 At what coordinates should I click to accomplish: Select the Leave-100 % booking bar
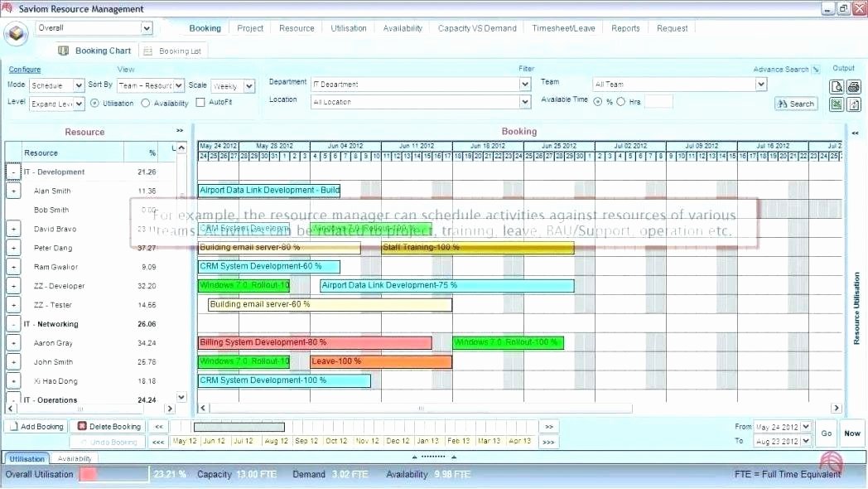pos(381,361)
